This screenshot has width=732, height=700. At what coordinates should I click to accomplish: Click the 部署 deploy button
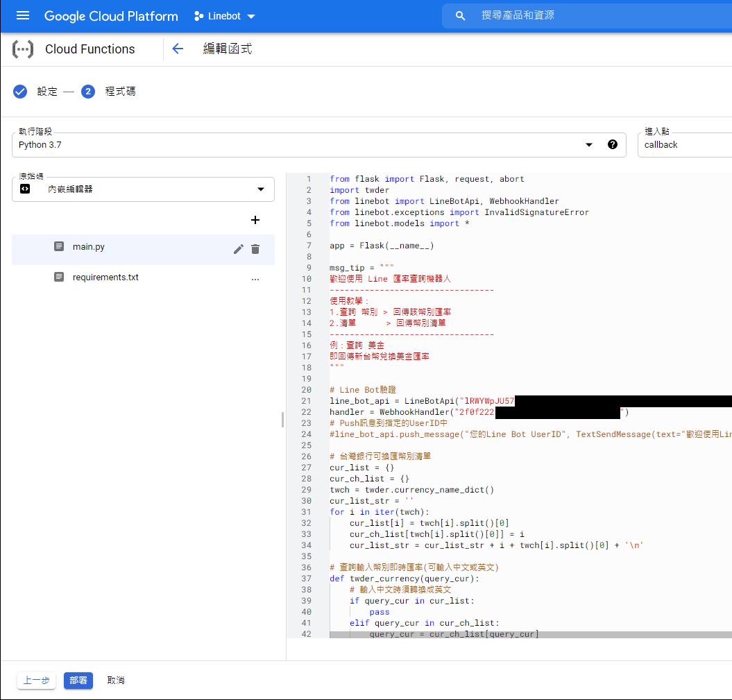78,681
